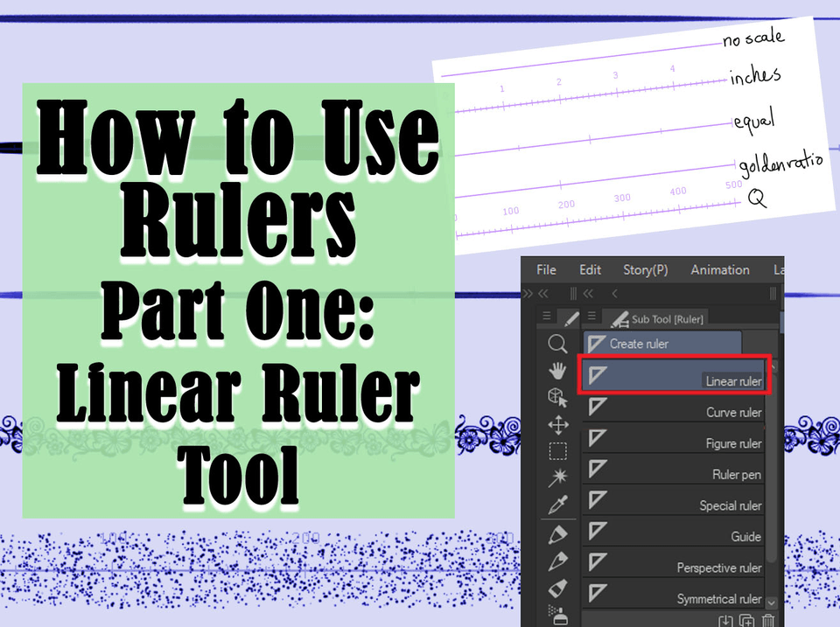Open the Animation menu

click(719, 270)
